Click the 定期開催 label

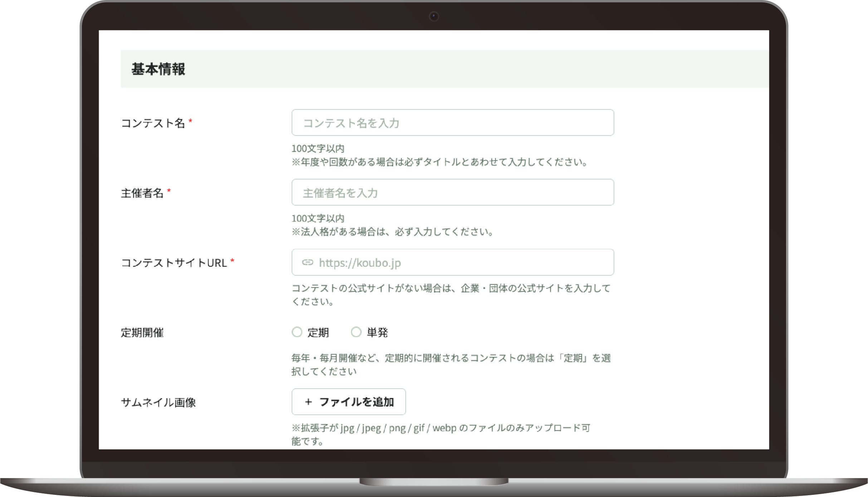(x=142, y=333)
